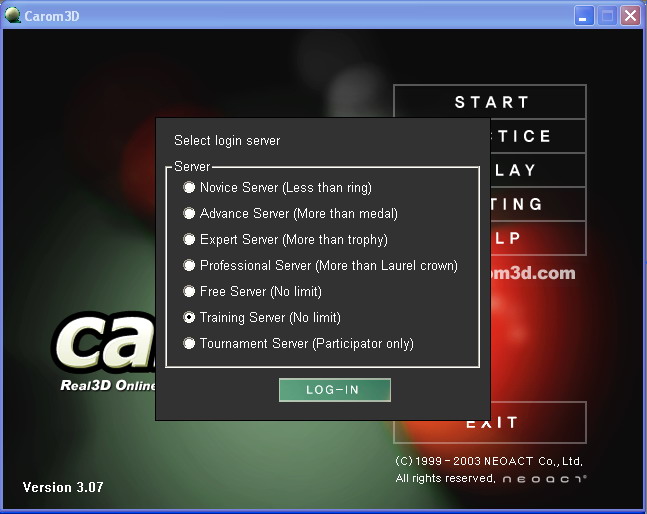Click the 'Version 3.07' text
Viewport: 647px width, 514px height.
[63, 487]
